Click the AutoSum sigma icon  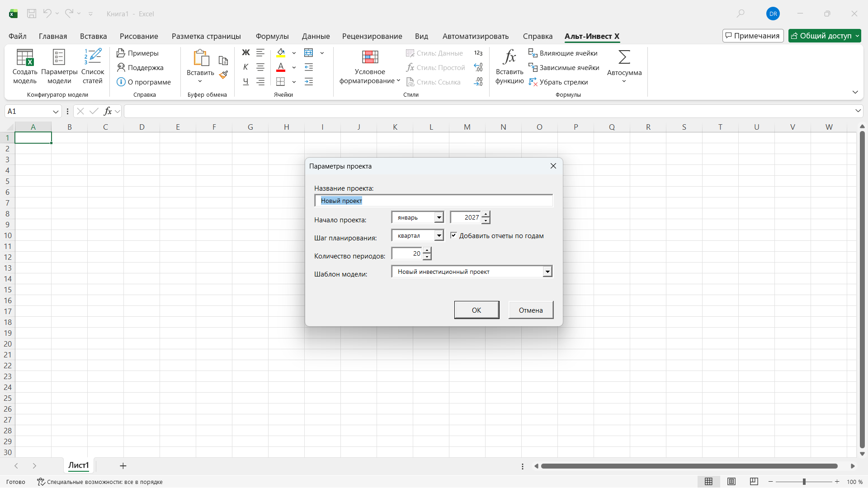624,58
